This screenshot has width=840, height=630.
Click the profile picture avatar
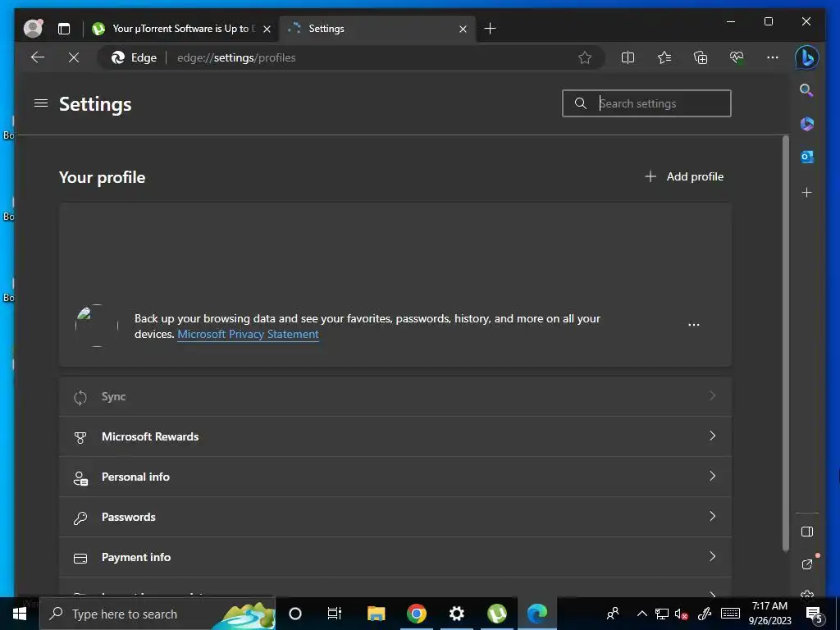[97, 326]
